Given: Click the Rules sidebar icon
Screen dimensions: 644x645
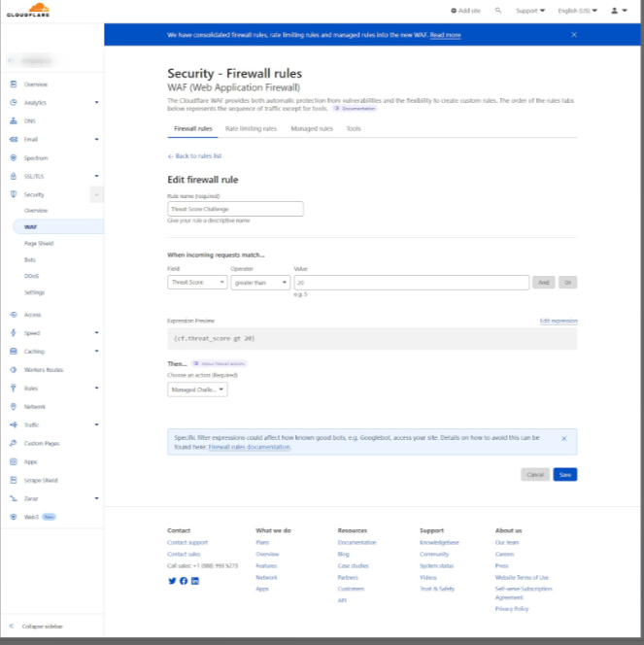Looking at the screenshot, I should point(14,388).
